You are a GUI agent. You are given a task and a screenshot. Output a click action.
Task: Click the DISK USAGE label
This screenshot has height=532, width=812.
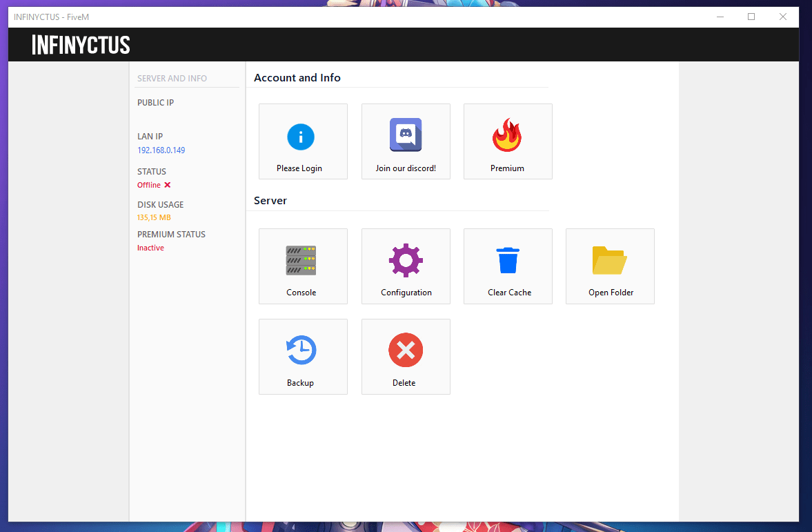pyautogui.click(x=160, y=205)
